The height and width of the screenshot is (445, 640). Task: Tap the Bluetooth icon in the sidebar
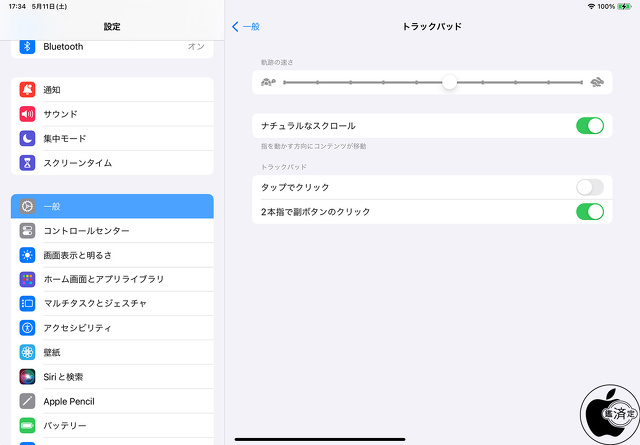click(27, 47)
